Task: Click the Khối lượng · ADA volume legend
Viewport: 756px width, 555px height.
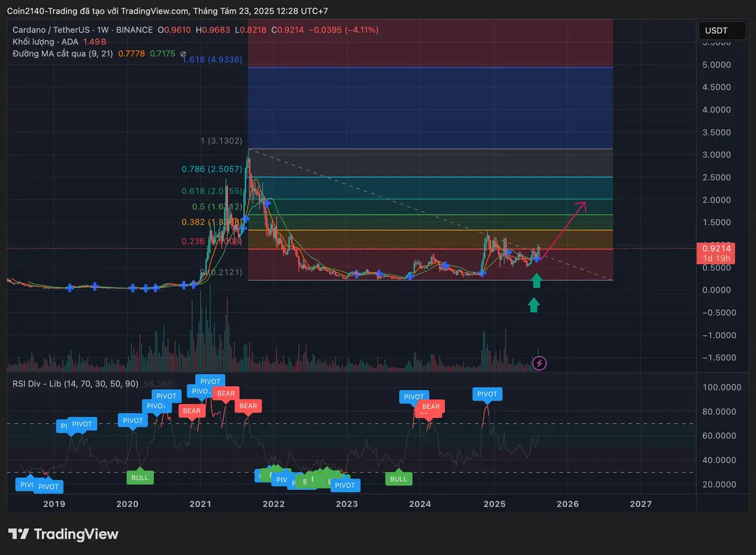Action: pos(45,42)
